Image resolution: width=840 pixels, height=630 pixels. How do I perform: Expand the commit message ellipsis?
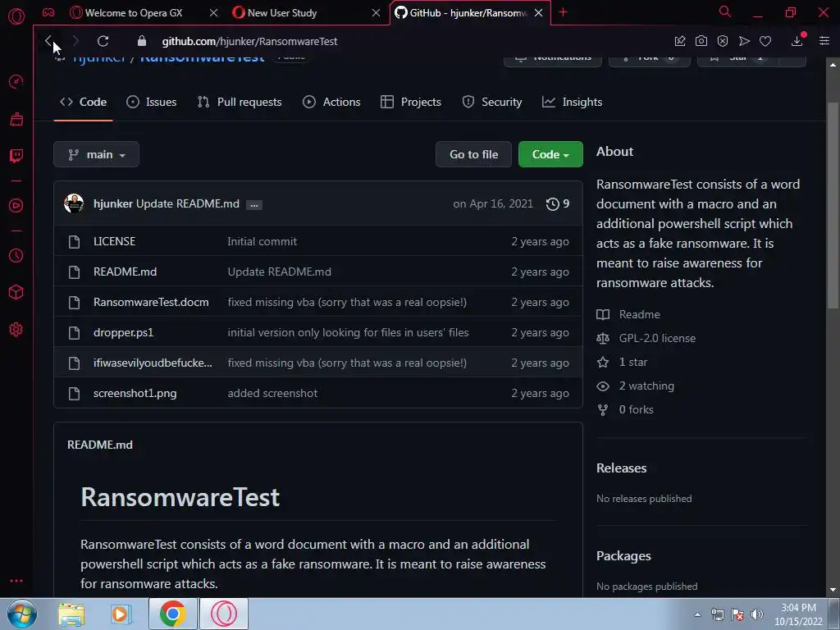tap(254, 204)
